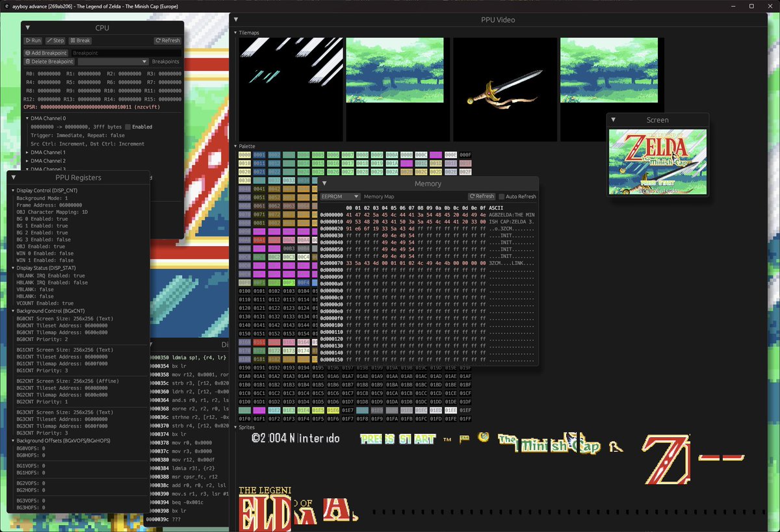Click memory row address 0d000000

point(331,214)
